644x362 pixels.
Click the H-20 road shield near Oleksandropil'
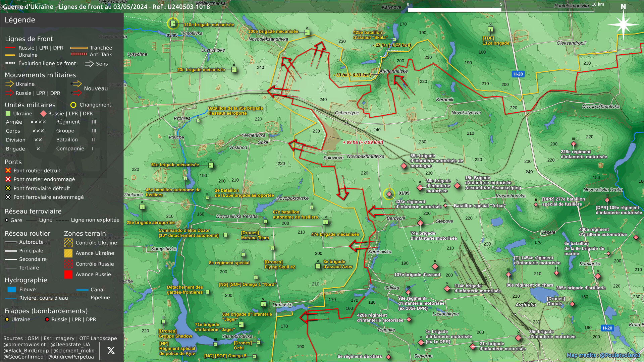[x=518, y=74]
